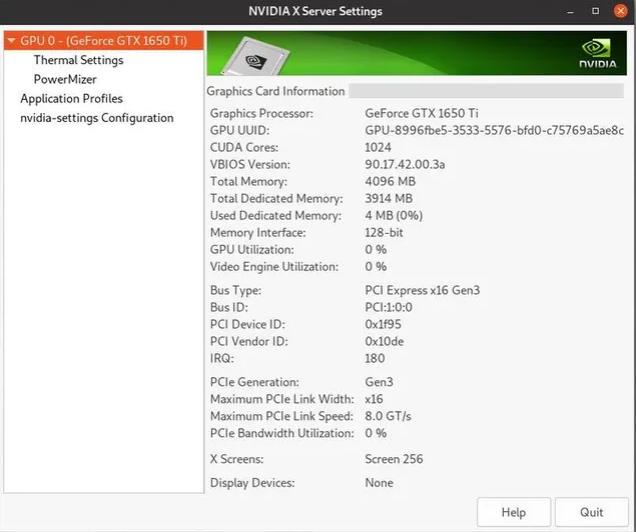Click the window title NVIDIA X Server Settings

coord(315,11)
